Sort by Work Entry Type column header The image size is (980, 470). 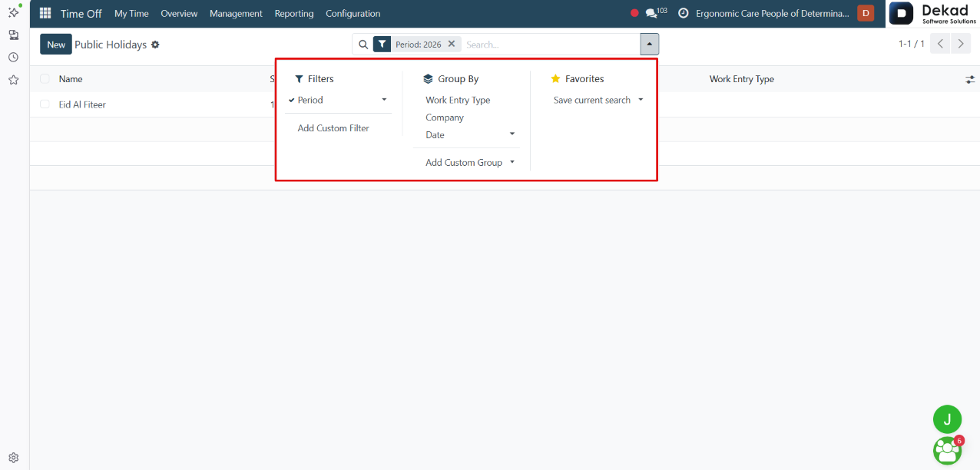click(x=742, y=79)
